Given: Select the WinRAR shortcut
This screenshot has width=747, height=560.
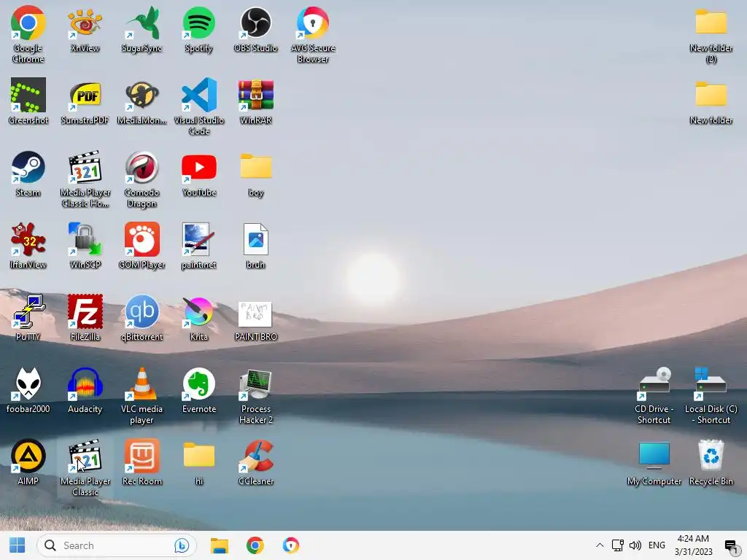Looking at the screenshot, I should [x=256, y=95].
